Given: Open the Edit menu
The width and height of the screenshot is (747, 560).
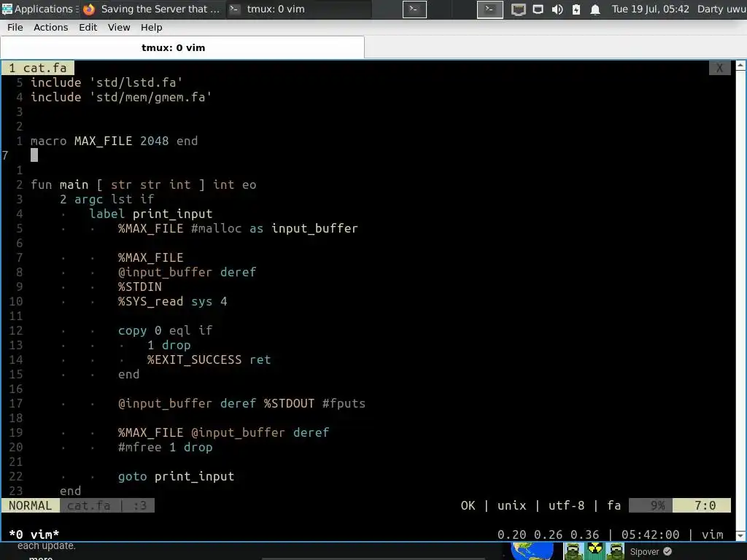Looking at the screenshot, I should pos(88,27).
